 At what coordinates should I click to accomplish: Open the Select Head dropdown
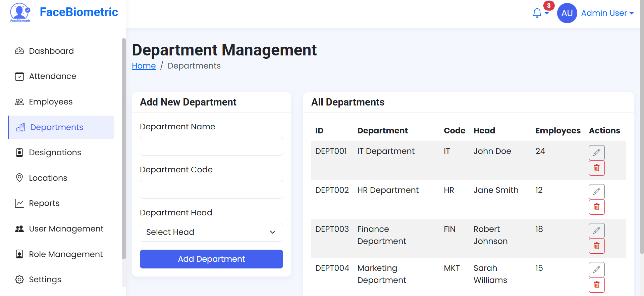[211, 232]
